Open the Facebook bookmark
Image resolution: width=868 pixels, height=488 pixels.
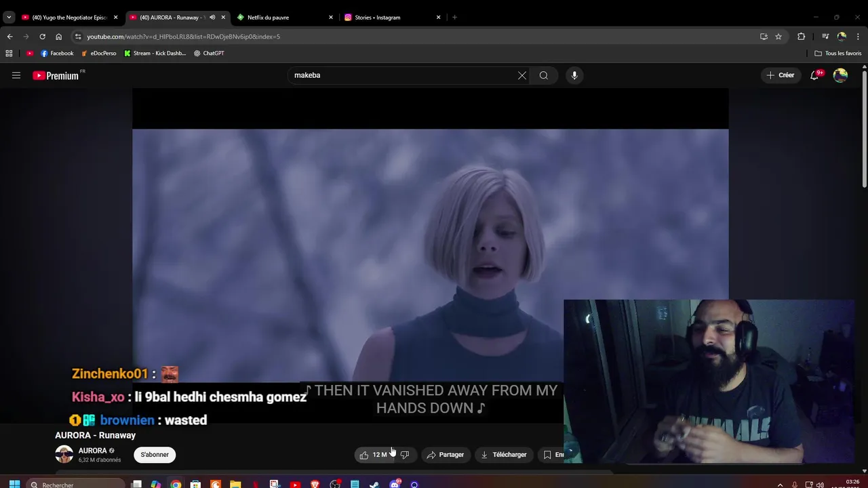57,53
